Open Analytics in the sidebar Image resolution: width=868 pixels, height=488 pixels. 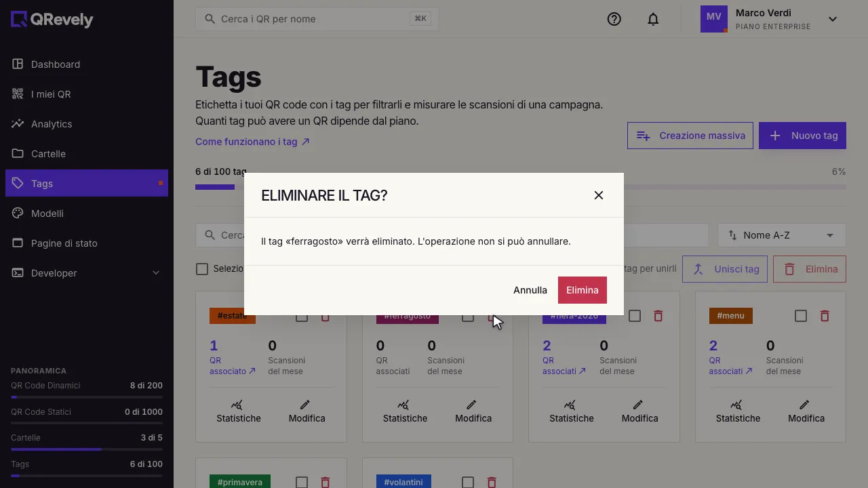pyautogui.click(x=87, y=124)
